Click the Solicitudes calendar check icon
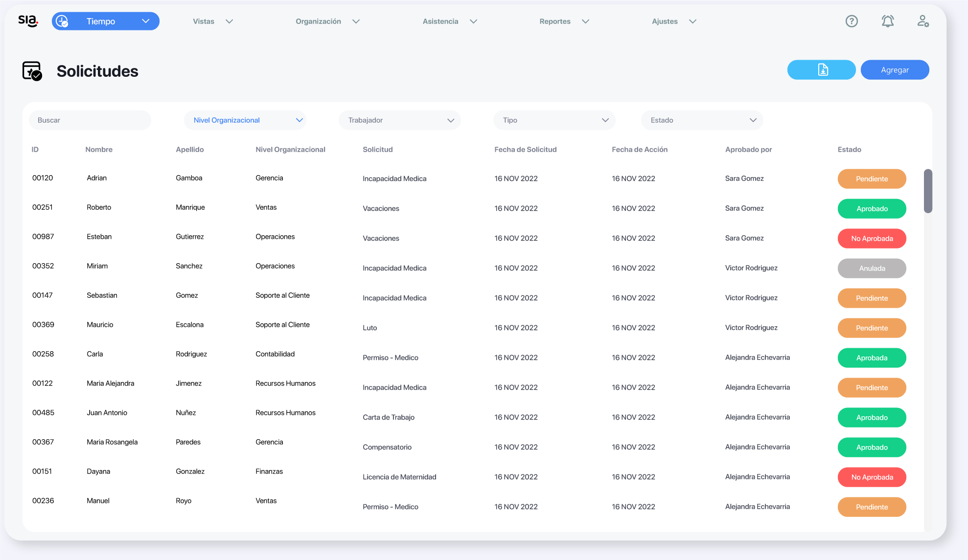The height and width of the screenshot is (560, 968). [x=32, y=71]
